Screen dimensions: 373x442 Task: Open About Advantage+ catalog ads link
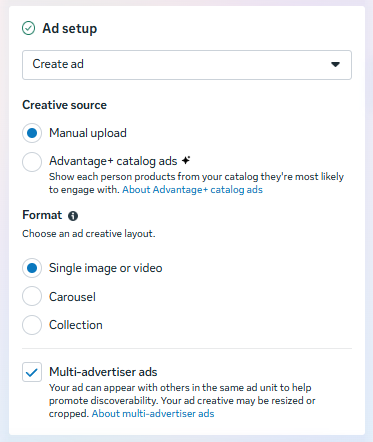(x=192, y=190)
